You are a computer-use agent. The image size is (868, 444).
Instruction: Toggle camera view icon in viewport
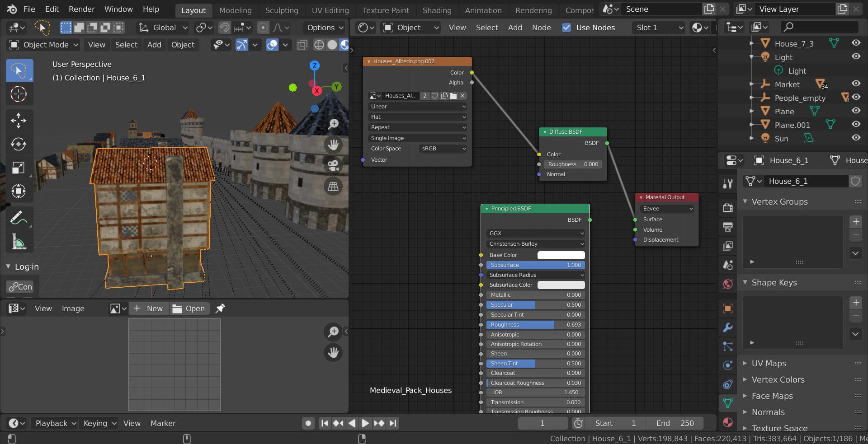tap(334, 165)
